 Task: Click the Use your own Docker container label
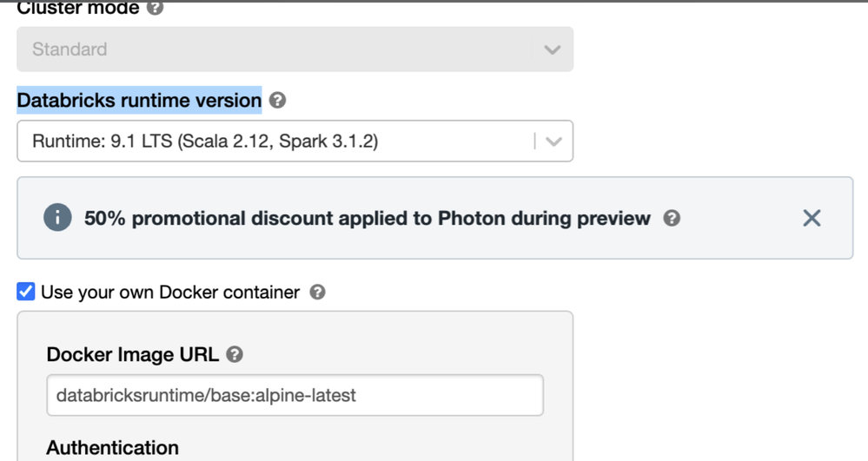[x=170, y=293]
